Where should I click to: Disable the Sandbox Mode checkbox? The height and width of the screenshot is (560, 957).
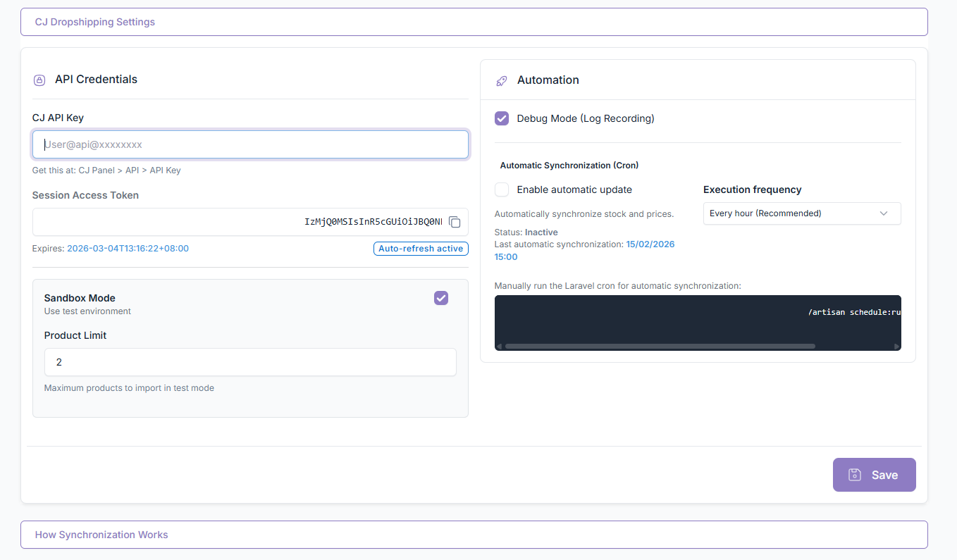[441, 298]
